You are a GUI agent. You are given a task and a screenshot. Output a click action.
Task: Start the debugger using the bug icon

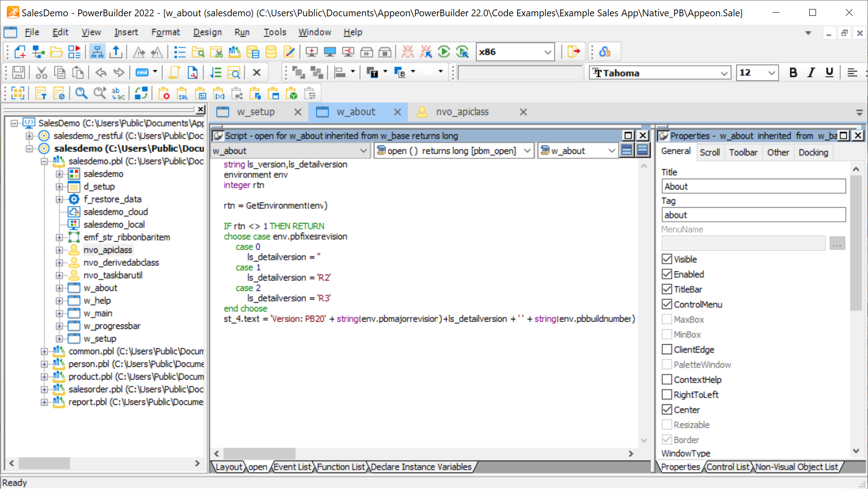tap(407, 52)
